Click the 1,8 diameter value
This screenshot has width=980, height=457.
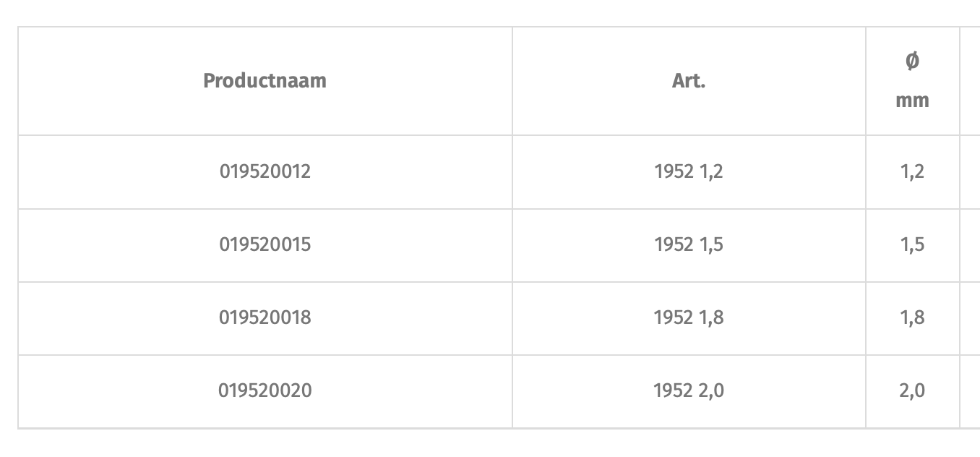coord(912,318)
